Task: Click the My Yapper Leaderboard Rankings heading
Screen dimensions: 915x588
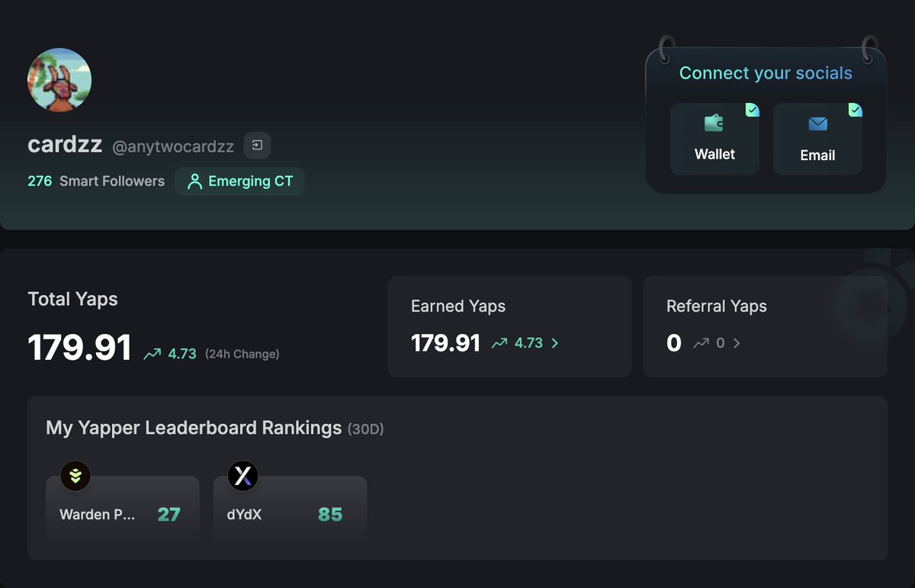Action: coord(194,428)
